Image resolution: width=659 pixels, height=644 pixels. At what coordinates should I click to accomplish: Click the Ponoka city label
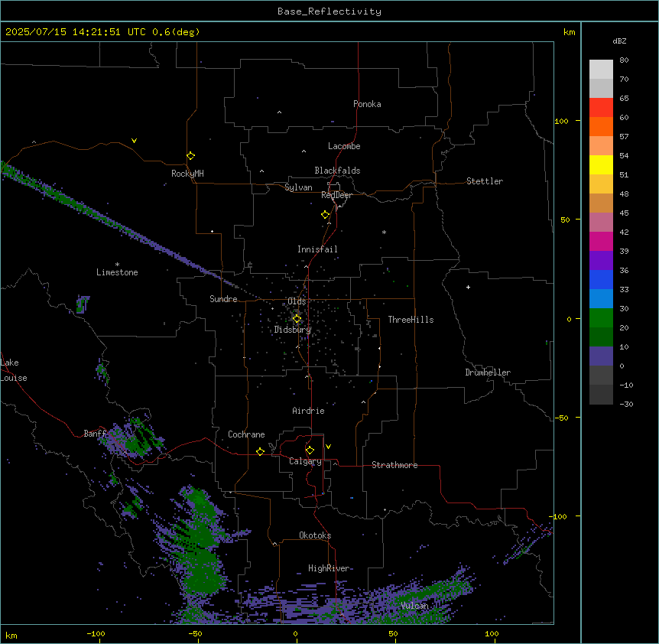[367, 104]
